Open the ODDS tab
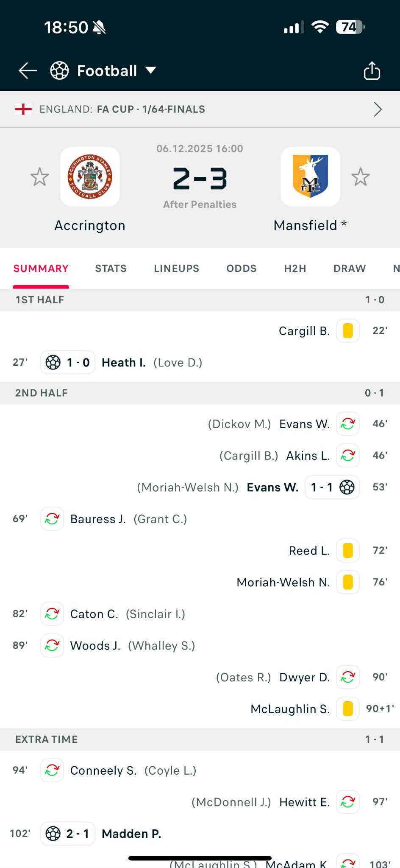 tap(241, 269)
